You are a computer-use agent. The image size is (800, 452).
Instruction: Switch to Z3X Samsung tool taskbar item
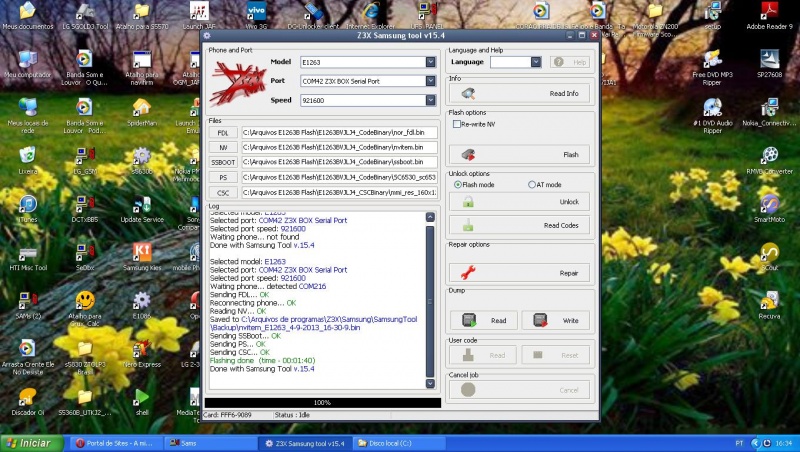305,443
